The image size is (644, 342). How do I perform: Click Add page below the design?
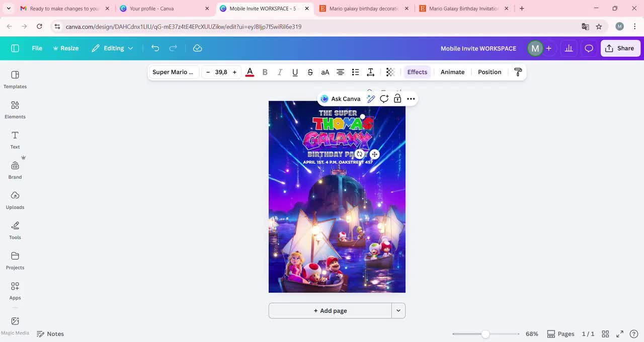pyautogui.click(x=330, y=310)
